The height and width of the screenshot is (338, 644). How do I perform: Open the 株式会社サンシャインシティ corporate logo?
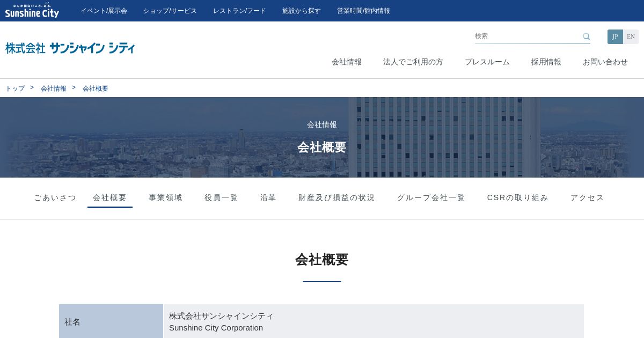point(70,48)
